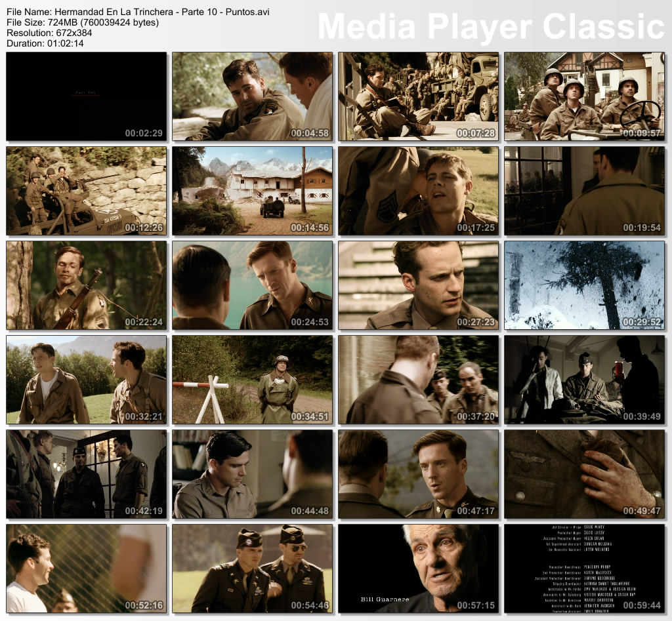Click the snowy tree frame 00:29:52
The width and height of the screenshot is (672, 621).
pos(584,285)
